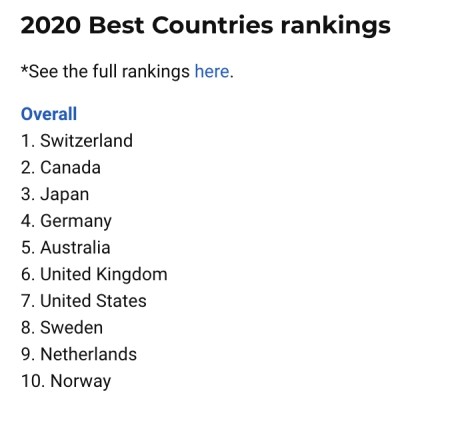Screen dimensions: 452x435
Task: Click the Switzerland list entry
Action: tap(77, 141)
